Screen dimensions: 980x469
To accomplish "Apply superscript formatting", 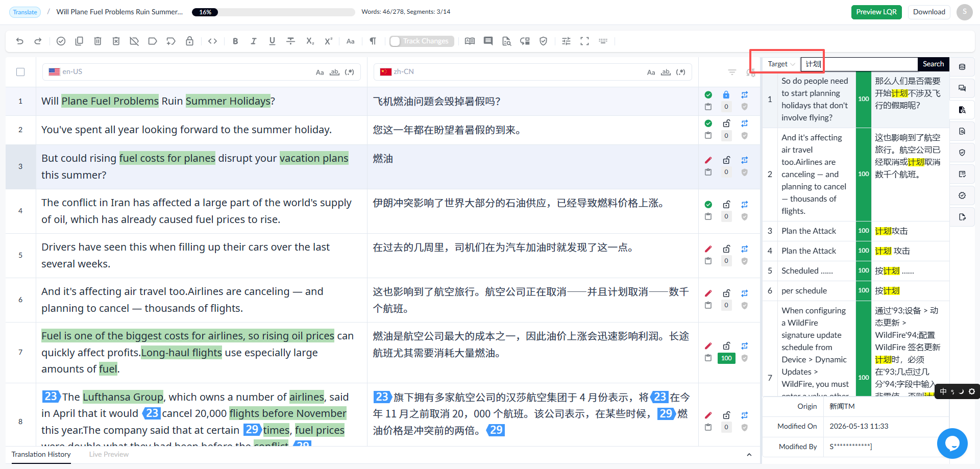I will coord(329,41).
